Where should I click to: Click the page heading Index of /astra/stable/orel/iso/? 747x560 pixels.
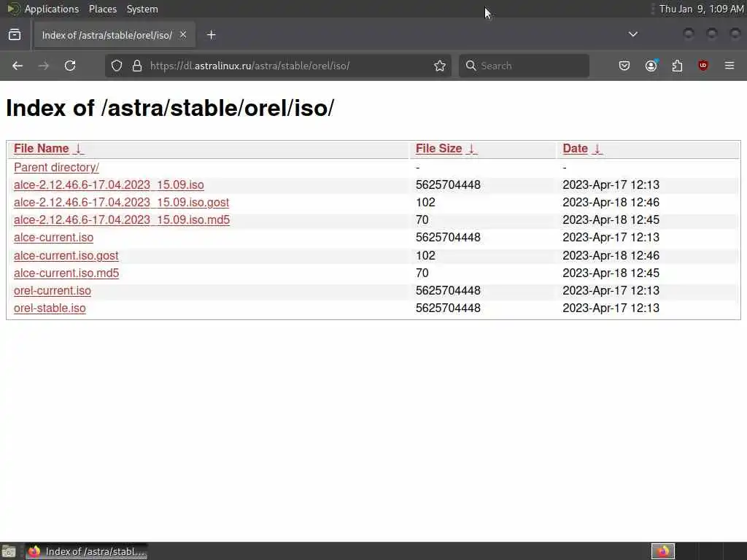(170, 108)
